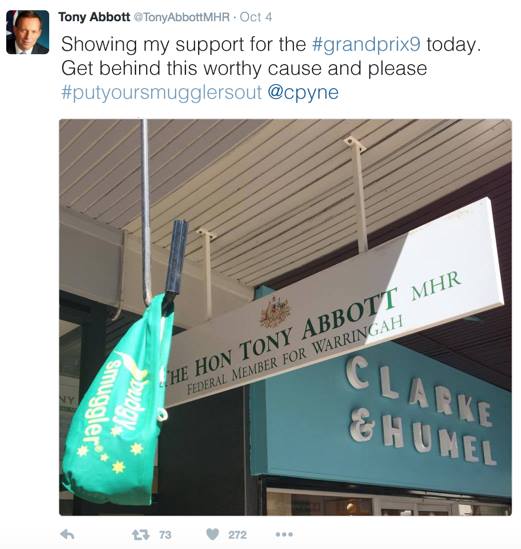Click 'Showing my support for the' text

point(183,44)
